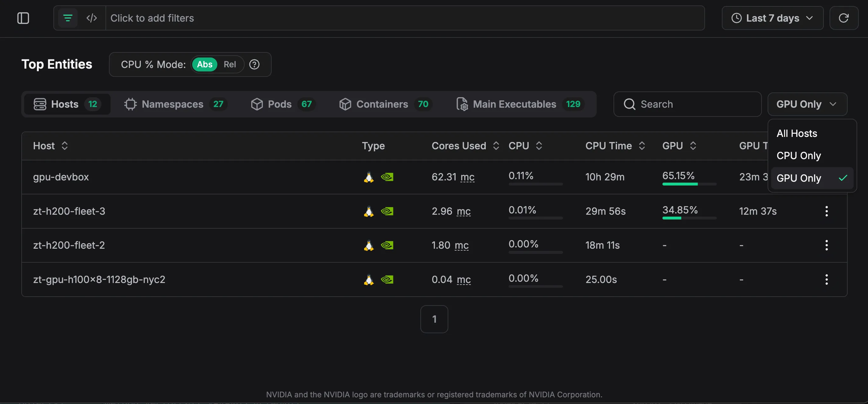Click the Linux penguin icon on zt-h200-fleet-3
Viewport: 868px width, 404px height.
click(x=369, y=211)
